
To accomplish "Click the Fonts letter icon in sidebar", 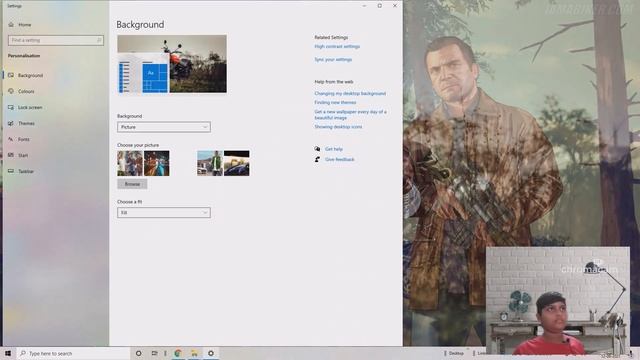I will (11, 139).
